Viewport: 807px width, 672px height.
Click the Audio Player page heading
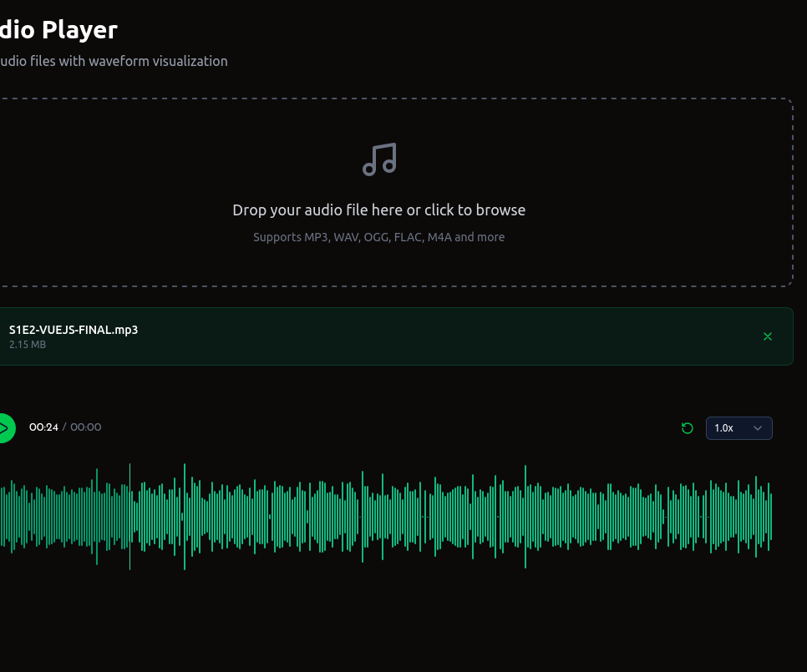58,29
